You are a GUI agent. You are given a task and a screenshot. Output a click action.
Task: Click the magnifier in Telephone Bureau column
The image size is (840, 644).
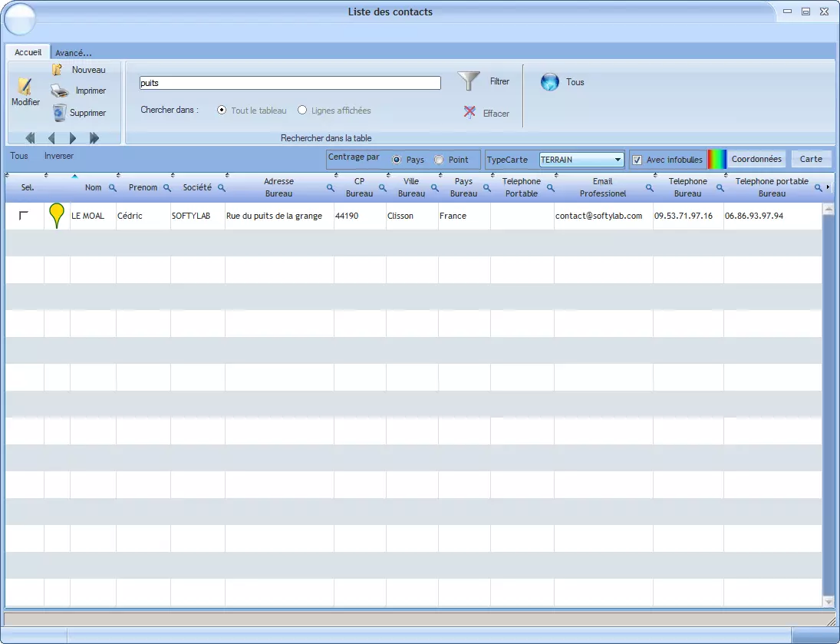720,188
